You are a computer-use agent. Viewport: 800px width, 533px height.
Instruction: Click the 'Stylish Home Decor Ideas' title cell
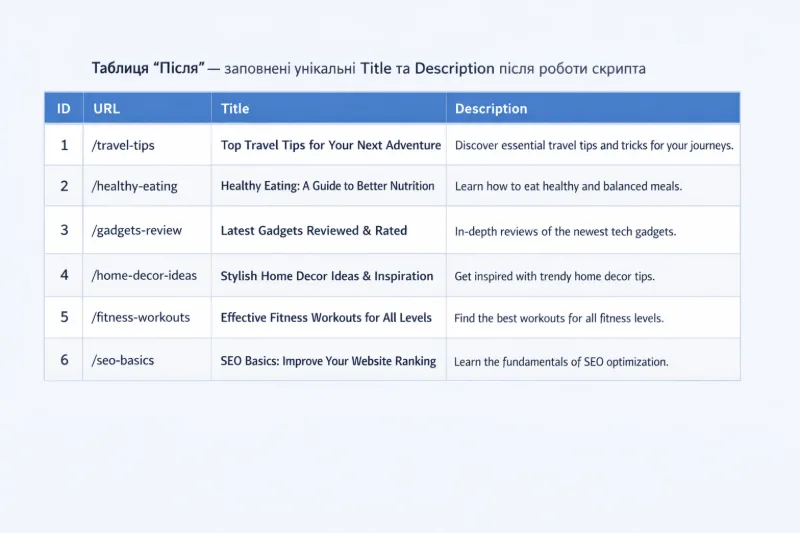click(327, 276)
